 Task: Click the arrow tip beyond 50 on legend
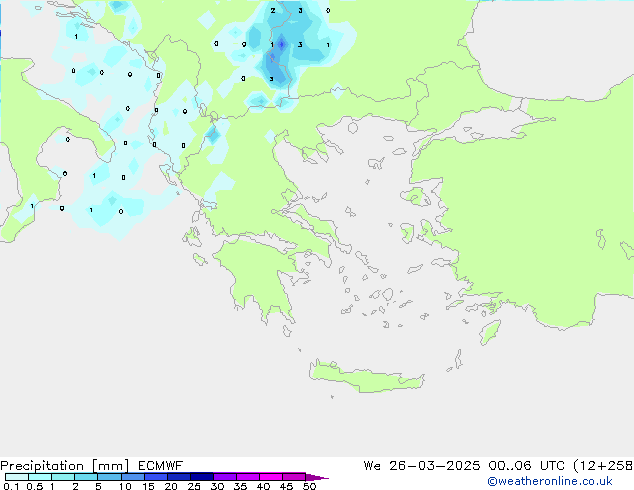tap(317, 477)
